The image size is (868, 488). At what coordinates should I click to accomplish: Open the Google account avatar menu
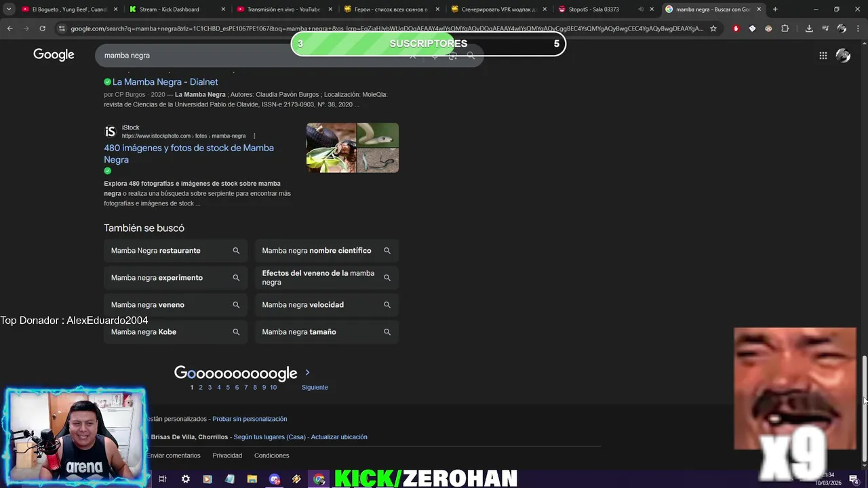click(843, 56)
